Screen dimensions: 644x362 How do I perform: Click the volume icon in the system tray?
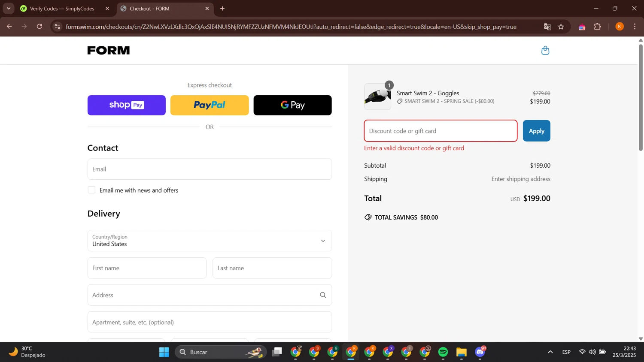click(592, 352)
